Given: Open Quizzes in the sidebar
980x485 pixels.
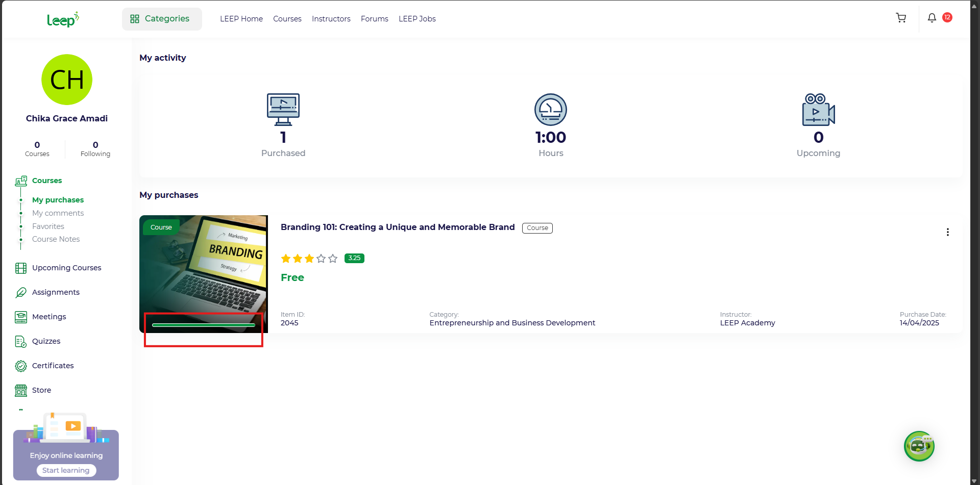Looking at the screenshot, I should tap(46, 341).
